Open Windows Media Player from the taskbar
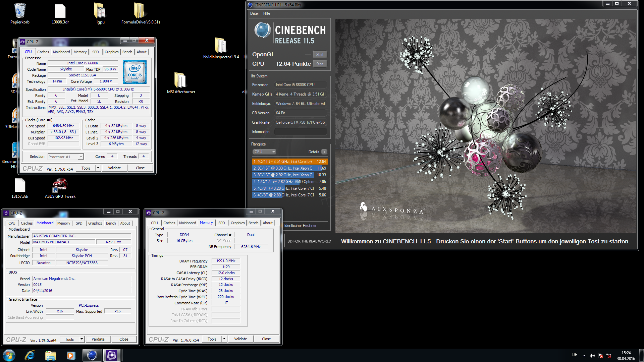This screenshot has height=362, width=644. (x=71, y=355)
